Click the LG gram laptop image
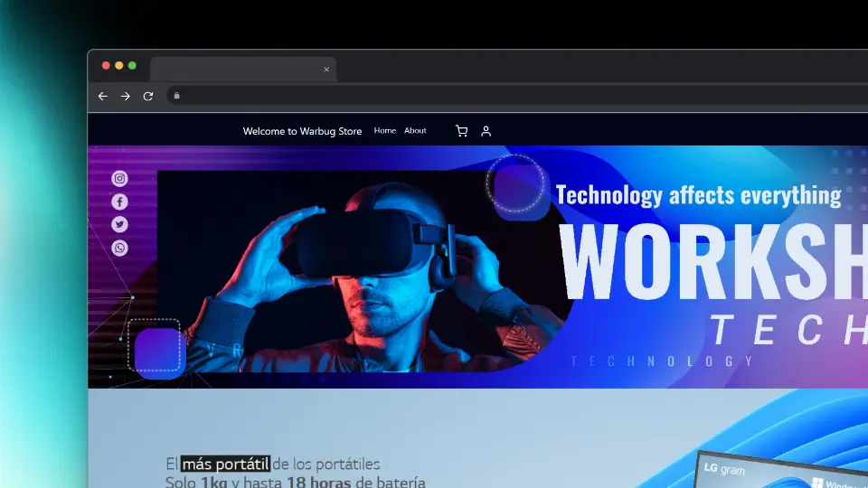This screenshot has width=868, height=488. tap(780, 469)
